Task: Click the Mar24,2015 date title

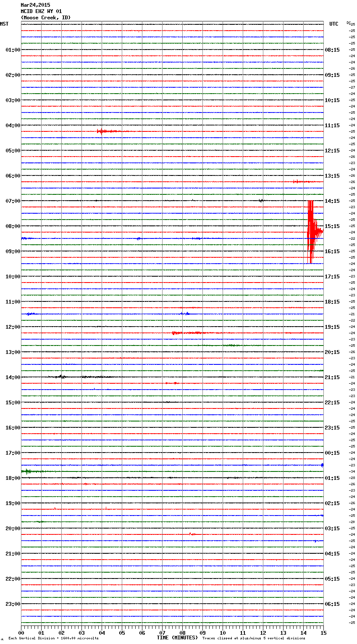Action: pos(35,5)
